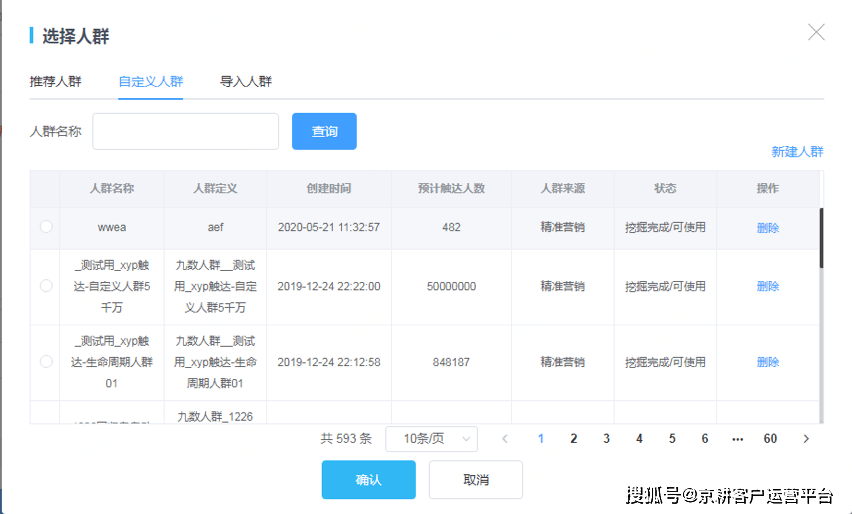Open the 10条/页 page size dropdown

pyautogui.click(x=431, y=439)
